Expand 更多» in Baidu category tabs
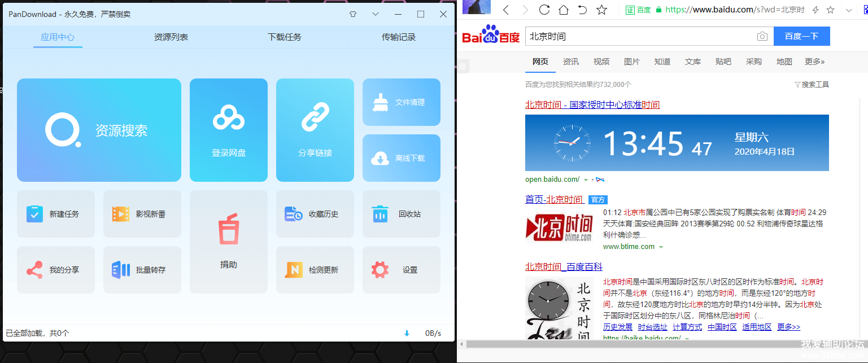Screen dimensions: 868x363 coord(815,62)
